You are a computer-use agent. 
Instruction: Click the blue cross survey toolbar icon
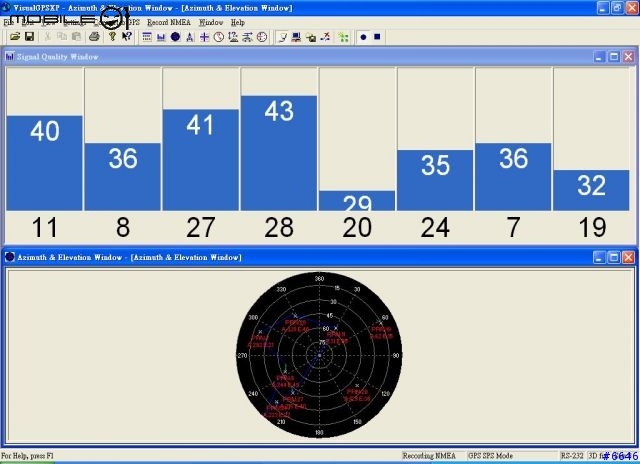coord(204,37)
